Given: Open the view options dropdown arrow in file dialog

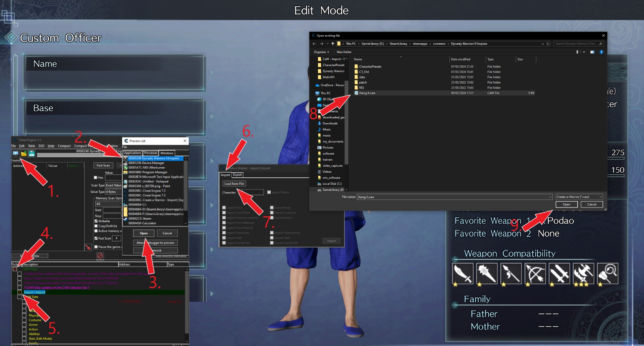Looking at the screenshot, I should 584,52.
